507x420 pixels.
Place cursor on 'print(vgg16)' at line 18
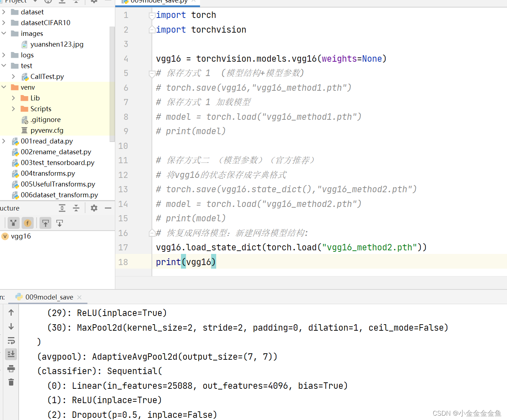pos(186,262)
